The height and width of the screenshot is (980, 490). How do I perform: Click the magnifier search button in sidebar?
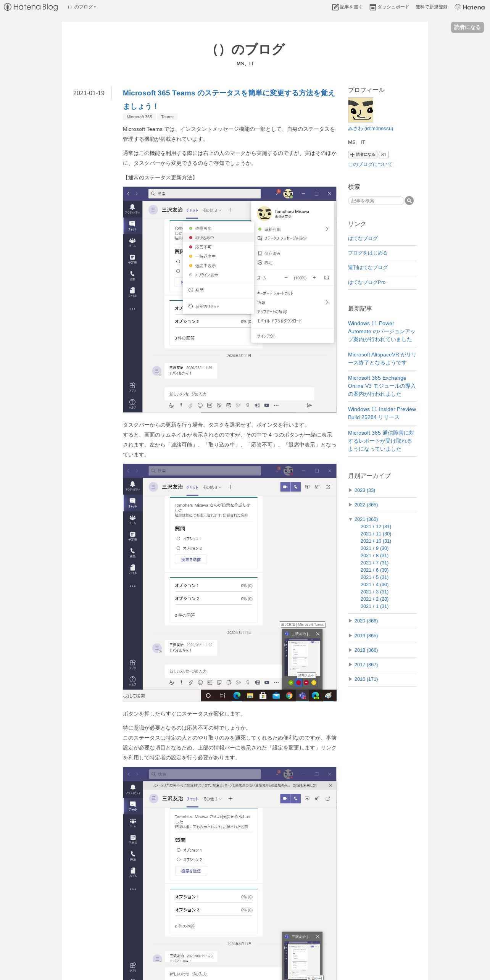coord(409,201)
